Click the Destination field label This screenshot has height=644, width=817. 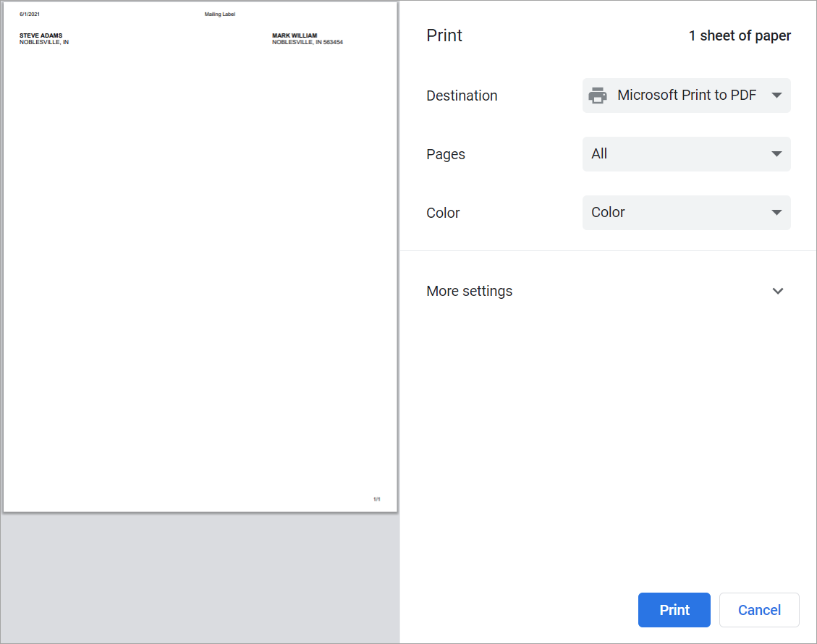pyautogui.click(x=462, y=96)
